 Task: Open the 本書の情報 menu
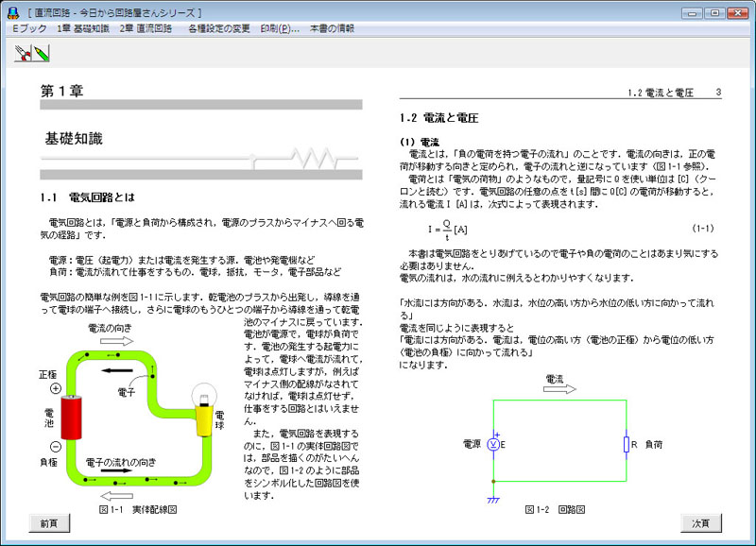click(x=333, y=28)
